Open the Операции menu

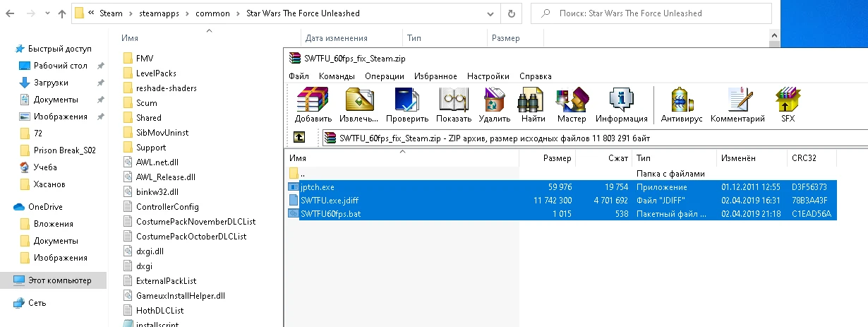click(x=385, y=76)
